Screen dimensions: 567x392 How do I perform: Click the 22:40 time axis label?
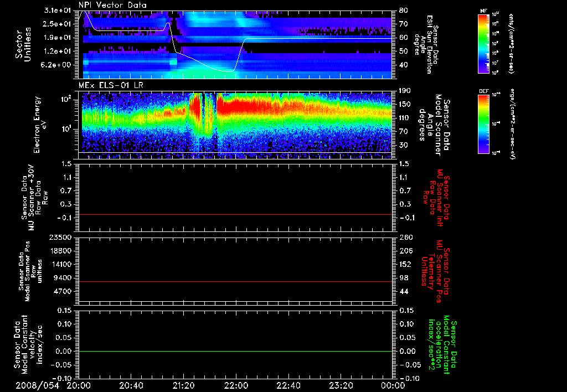point(288,385)
